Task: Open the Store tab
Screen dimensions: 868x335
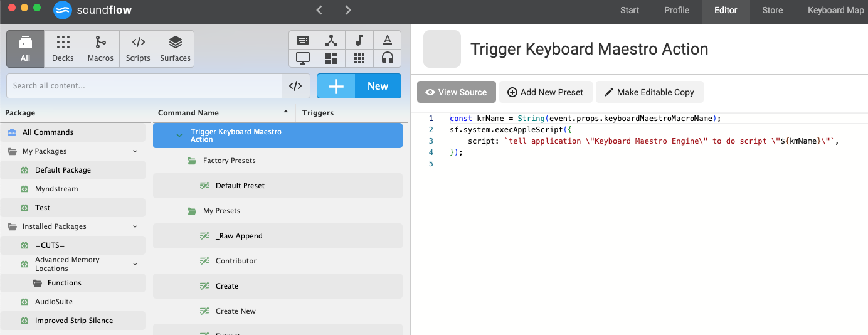Action: [x=772, y=10]
